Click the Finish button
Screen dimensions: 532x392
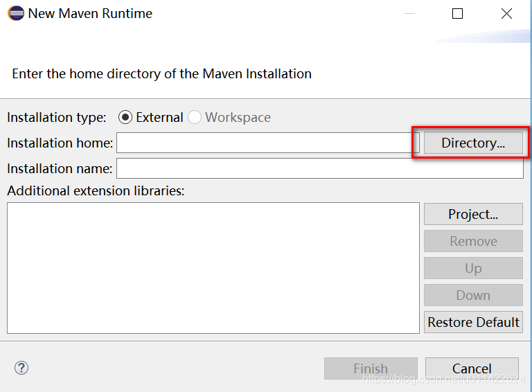tap(371, 368)
